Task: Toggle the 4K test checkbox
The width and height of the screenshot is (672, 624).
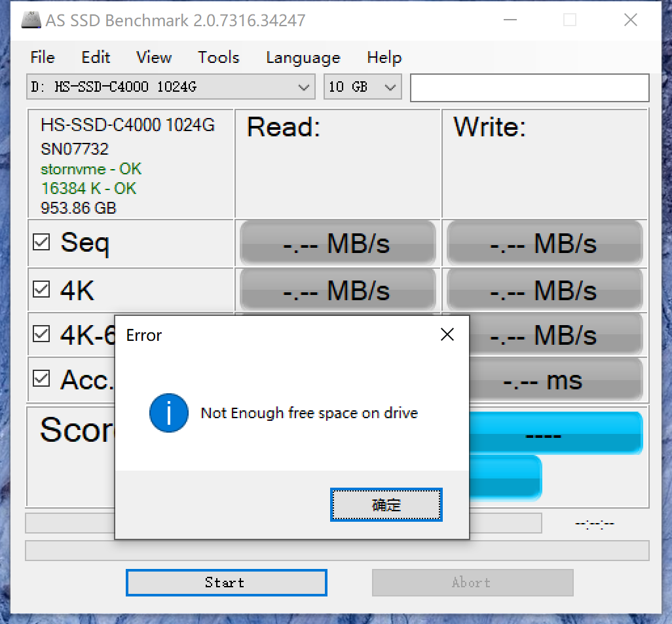Action: (x=41, y=289)
